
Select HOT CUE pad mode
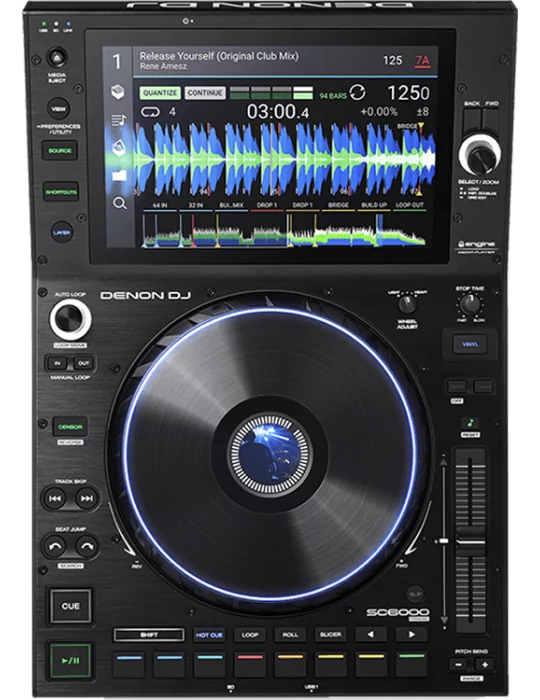coord(209,634)
